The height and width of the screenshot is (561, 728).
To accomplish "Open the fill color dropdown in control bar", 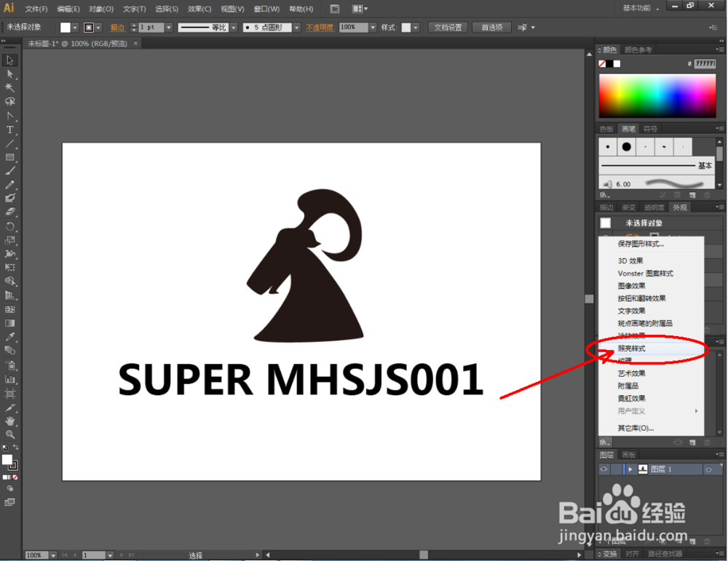I will pos(75,28).
